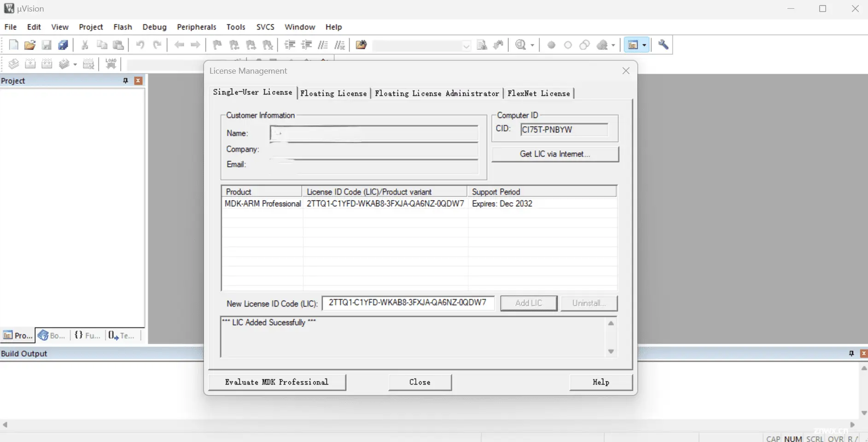The width and height of the screenshot is (868, 442).
Task: Insert breakpoint with filled circle icon
Action: [551, 45]
